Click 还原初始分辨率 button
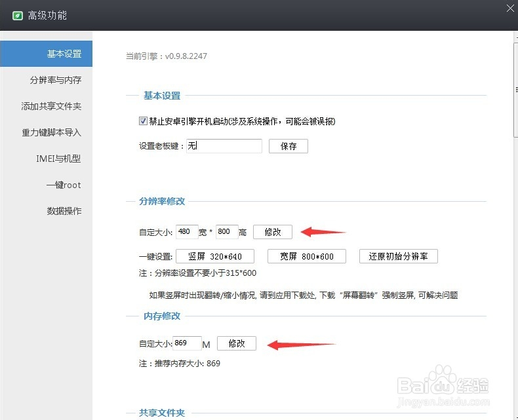The height and width of the screenshot is (420, 518). coord(399,256)
